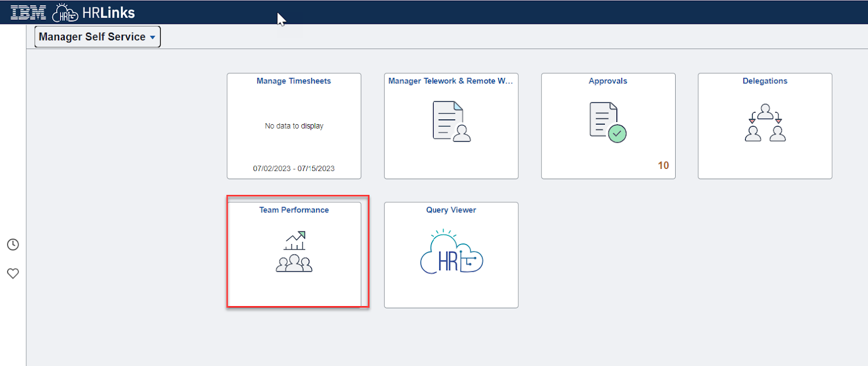Screen dimensions: 868x366
Task: Open the Team Performance tile title
Action: pos(294,210)
